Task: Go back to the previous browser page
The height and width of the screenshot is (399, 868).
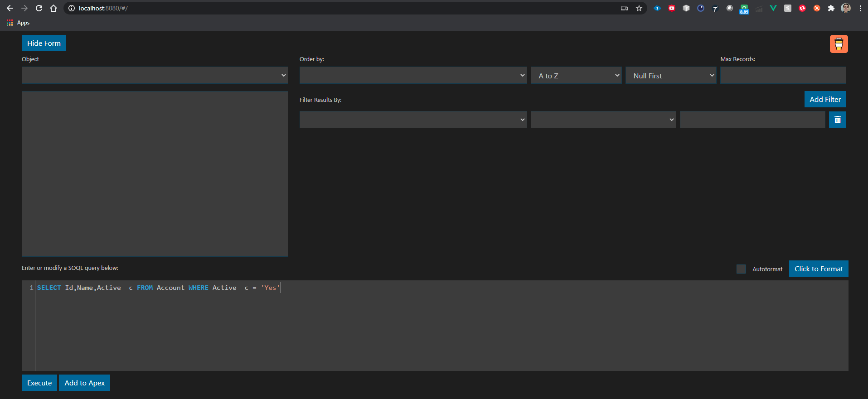Action: coord(10,8)
